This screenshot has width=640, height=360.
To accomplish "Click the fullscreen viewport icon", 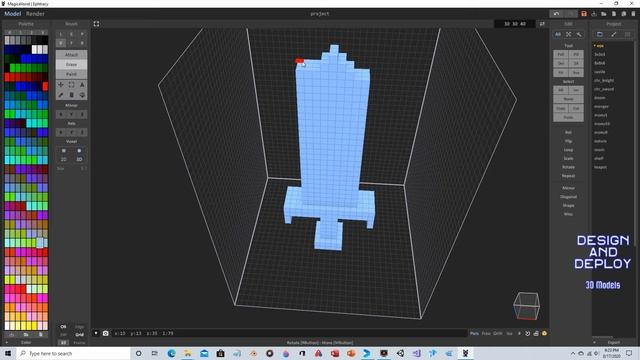I will point(96,24).
